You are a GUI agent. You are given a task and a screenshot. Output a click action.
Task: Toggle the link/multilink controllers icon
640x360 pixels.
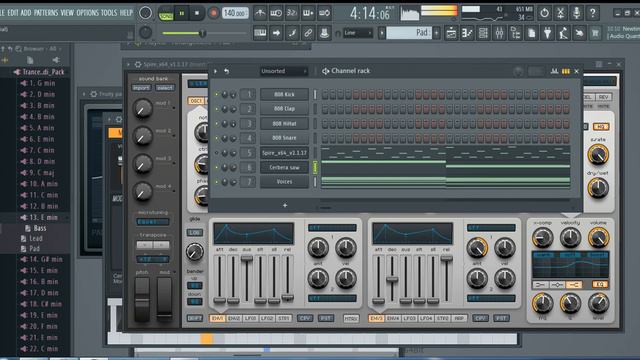[308, 33]
